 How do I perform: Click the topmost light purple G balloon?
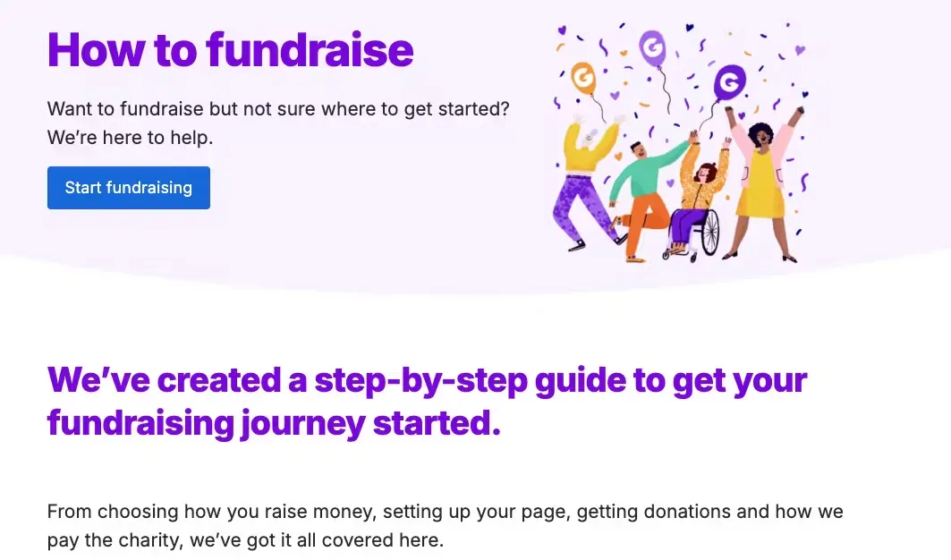click(652, 45)
